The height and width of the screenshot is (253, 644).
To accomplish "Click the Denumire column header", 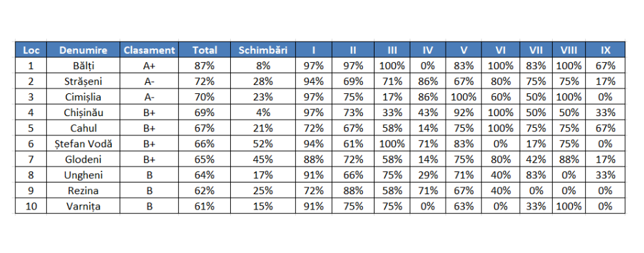I will pyautogui.click(x=84, y=50).
